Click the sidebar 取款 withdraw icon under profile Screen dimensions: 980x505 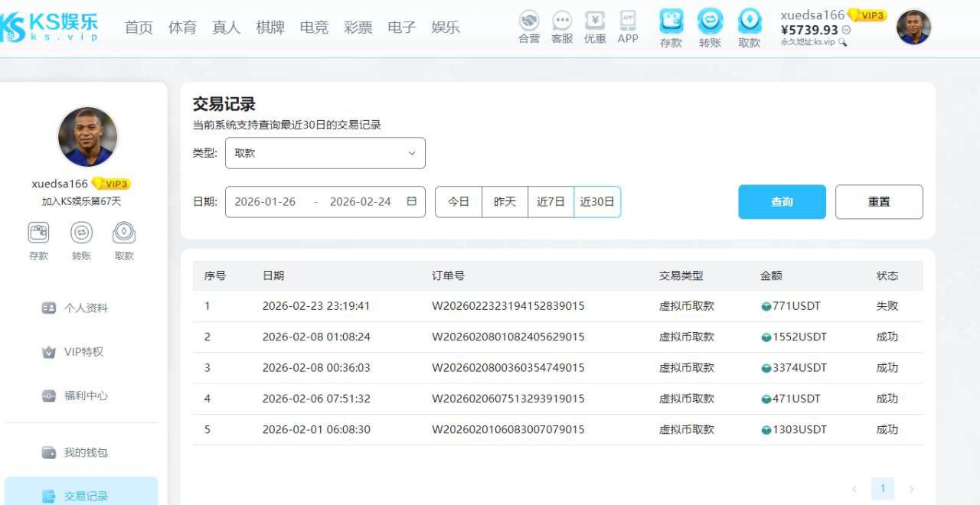[x=124, y=233]
